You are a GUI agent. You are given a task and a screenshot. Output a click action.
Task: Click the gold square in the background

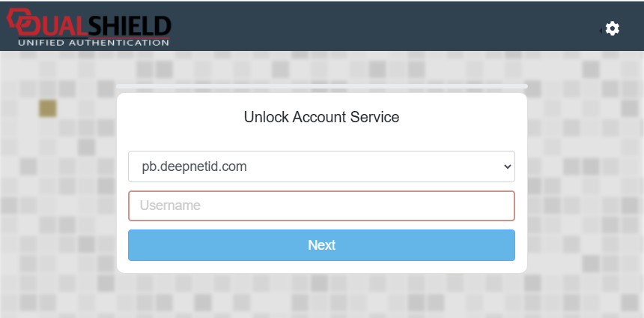[48, 109]
